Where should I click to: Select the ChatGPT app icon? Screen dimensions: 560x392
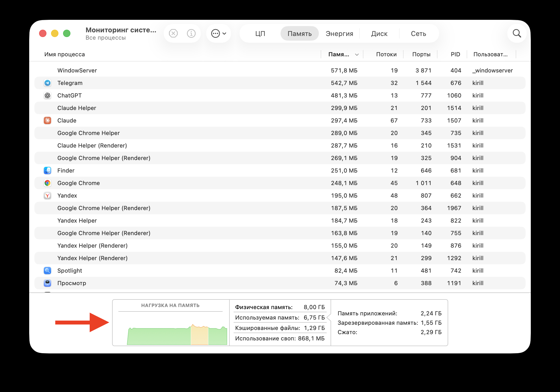47,95
